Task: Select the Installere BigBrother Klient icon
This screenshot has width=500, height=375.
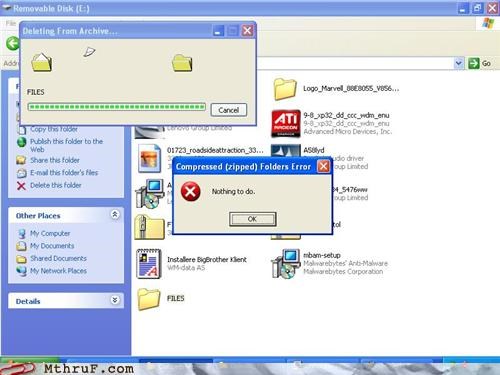Action: click(149, 263)
